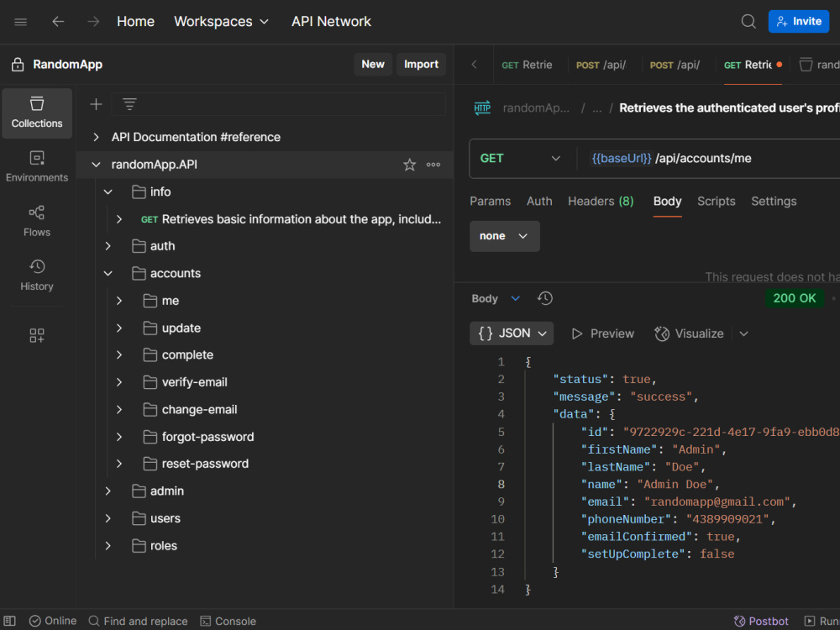Switch to the Settings tab
The width and height of the screenshot is (840, 630).
click(x=774, y=201)
